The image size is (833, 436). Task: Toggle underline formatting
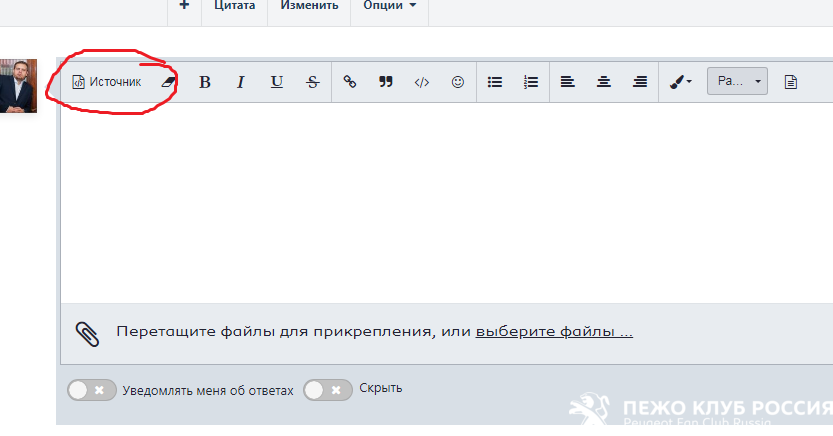point(277,82)
